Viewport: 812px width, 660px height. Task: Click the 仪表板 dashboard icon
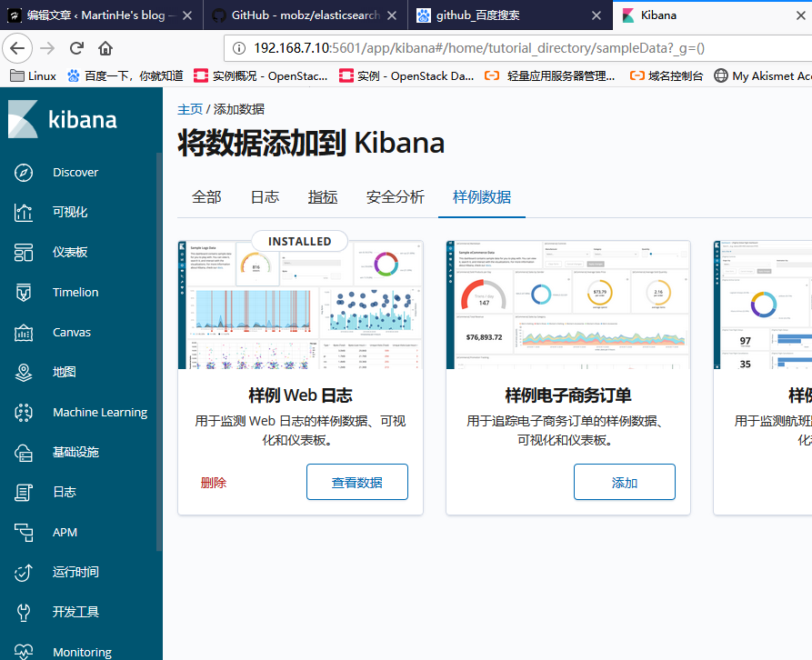click(25, 253)
